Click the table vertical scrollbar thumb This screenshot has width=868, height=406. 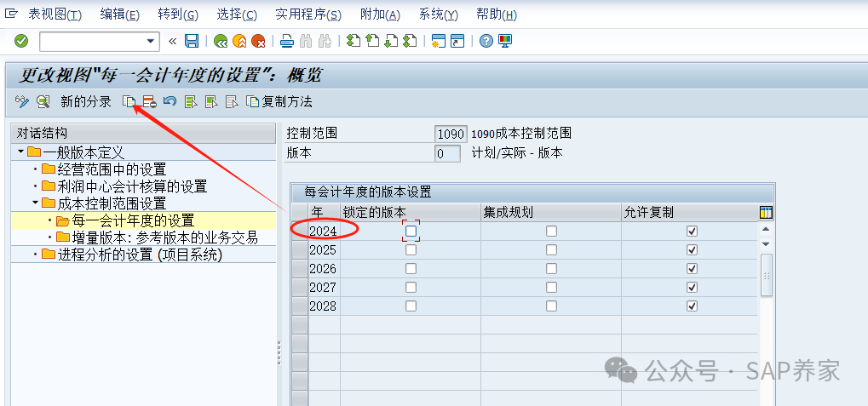click(767, 275)
